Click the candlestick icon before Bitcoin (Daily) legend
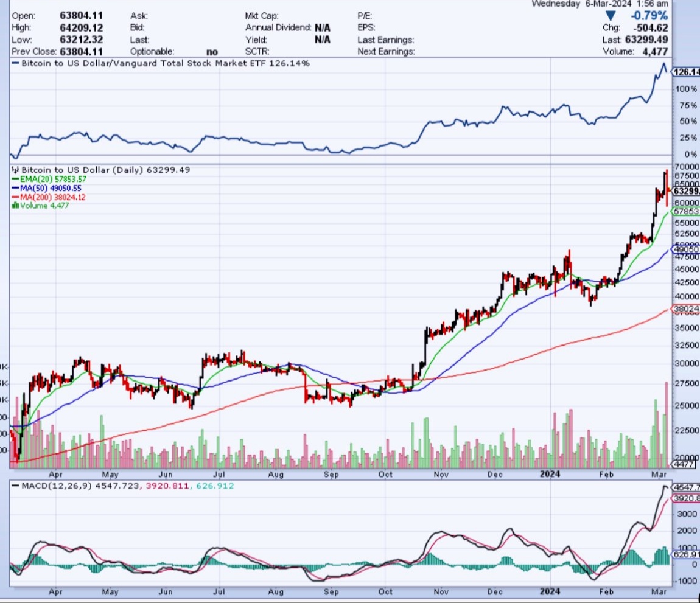Viewport: 700px width, 603px height. [x=16, y=170]
